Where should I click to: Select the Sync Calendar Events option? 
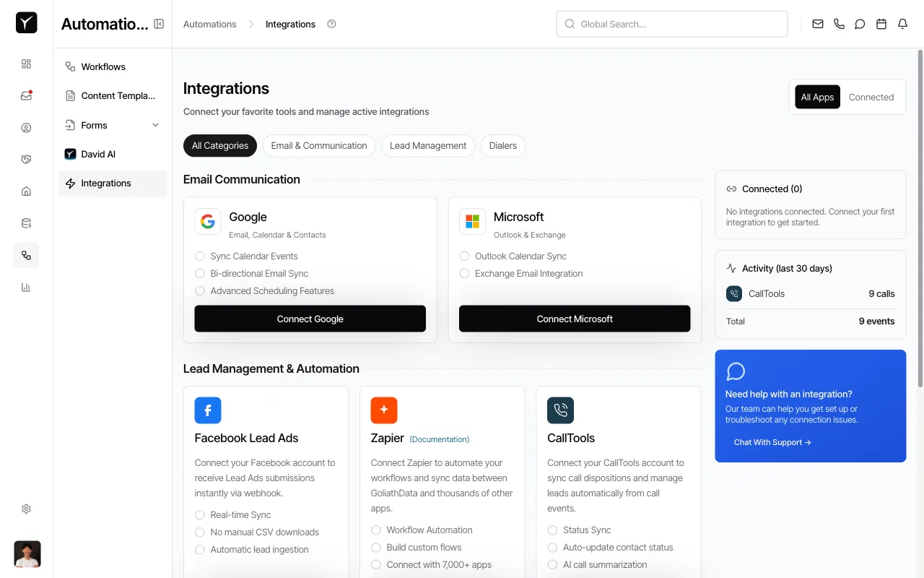(x=199, y=256)
